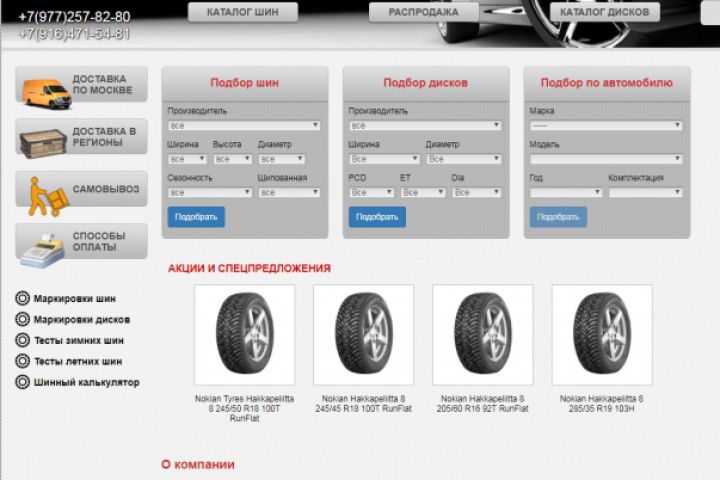Open tire photo above Hakkapeliitta 205/60 R16
The height and width of the screenshot is (480, 720).
(483, 335)
